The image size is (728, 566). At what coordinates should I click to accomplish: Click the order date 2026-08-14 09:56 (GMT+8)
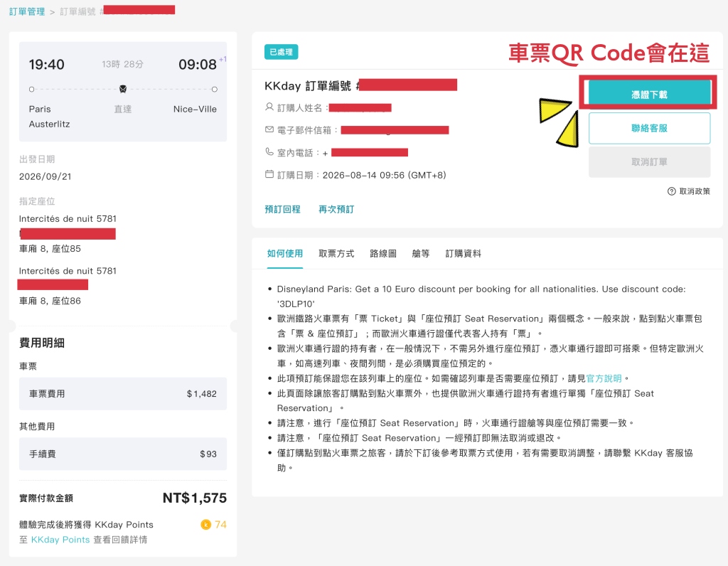click(x=384, y=175)
